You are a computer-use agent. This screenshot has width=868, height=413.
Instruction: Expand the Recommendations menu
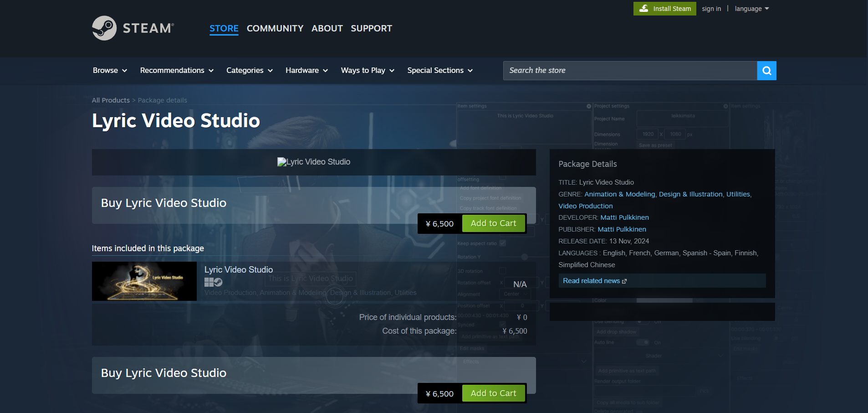point(177,71)
